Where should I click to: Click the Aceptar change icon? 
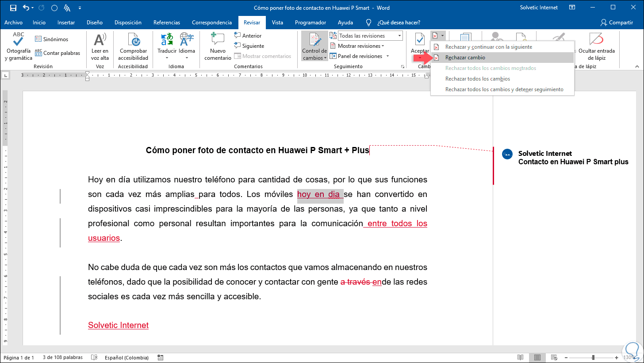(x=420, y=39)
